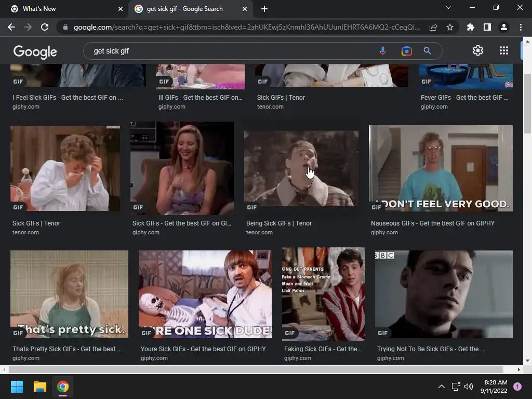
Task: Go to Google home via the logo
Action: [35, 51]
